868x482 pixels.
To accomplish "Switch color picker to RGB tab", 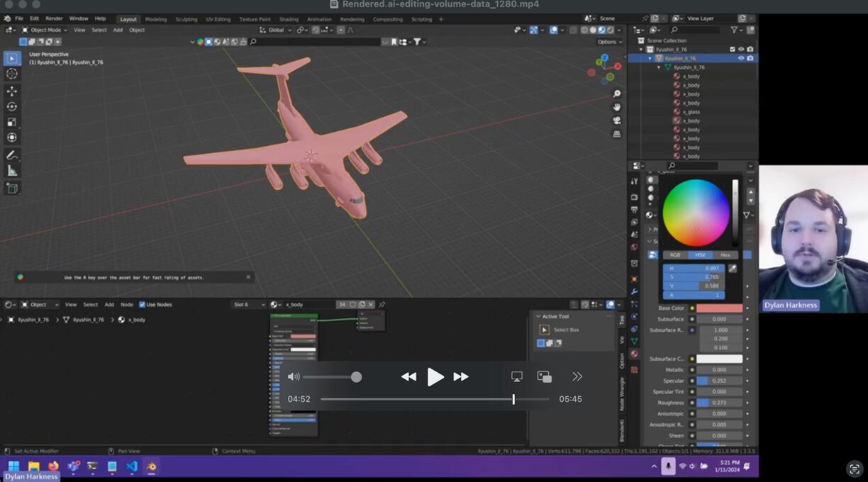I will (675, 255).
